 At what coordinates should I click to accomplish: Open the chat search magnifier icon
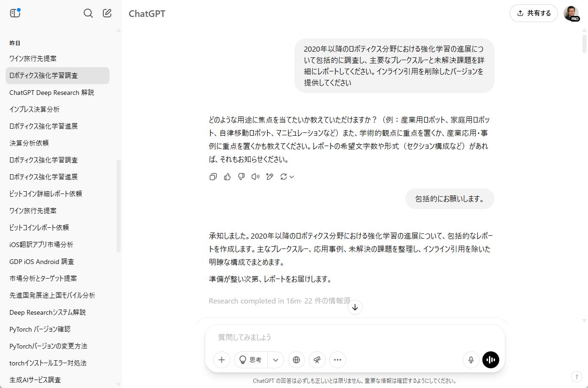click(x=88, y=13)
